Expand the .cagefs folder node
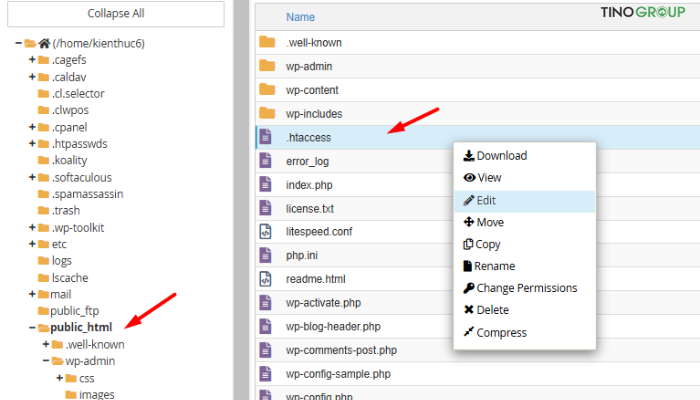 (32, 59)
